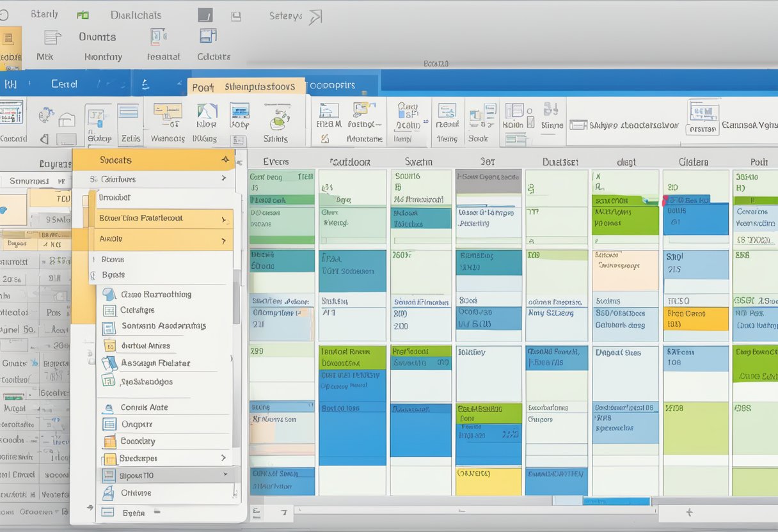This screenshot has width=778, height=532.
Task: Click the Seteys arrow icon at top
Action: coord(315,17)
